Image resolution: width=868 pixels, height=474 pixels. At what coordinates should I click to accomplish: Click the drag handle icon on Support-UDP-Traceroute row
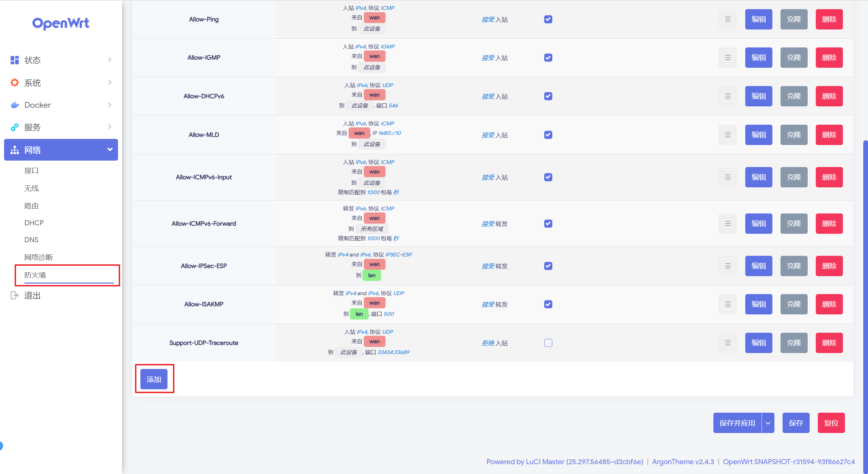pyautogui.click(x=728, y=343)
